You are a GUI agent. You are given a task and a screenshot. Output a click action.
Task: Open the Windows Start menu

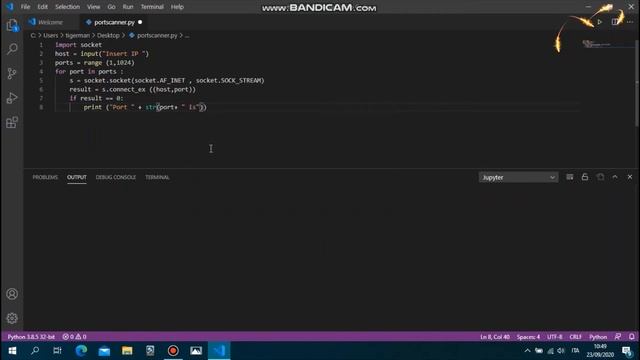(x=12, y=351)
